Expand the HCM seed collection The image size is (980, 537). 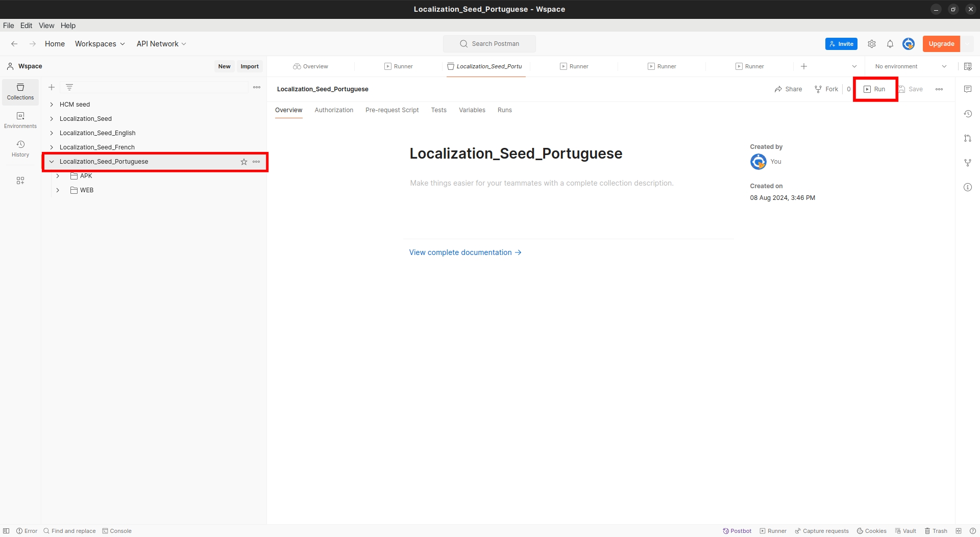[x=52, y=105]
